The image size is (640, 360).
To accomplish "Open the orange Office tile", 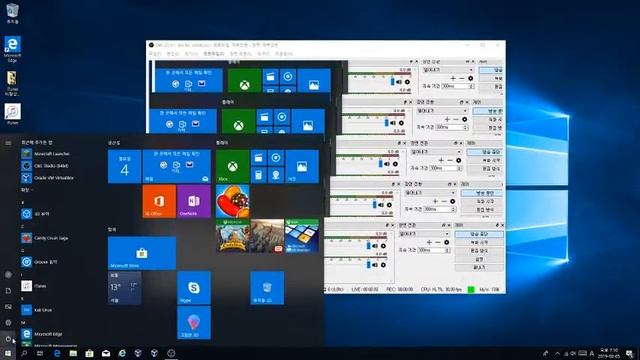I will pos(159,201).
